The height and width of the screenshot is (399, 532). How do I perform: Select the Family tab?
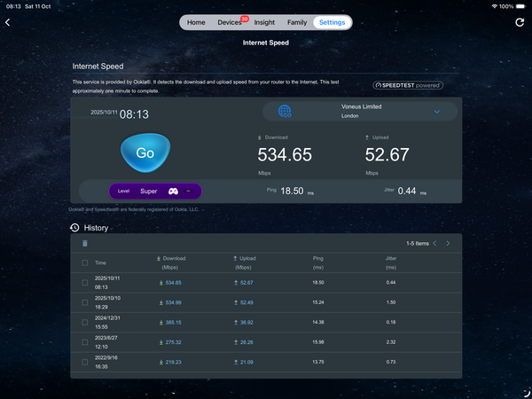pyautogui.click(x=297, y=22)
